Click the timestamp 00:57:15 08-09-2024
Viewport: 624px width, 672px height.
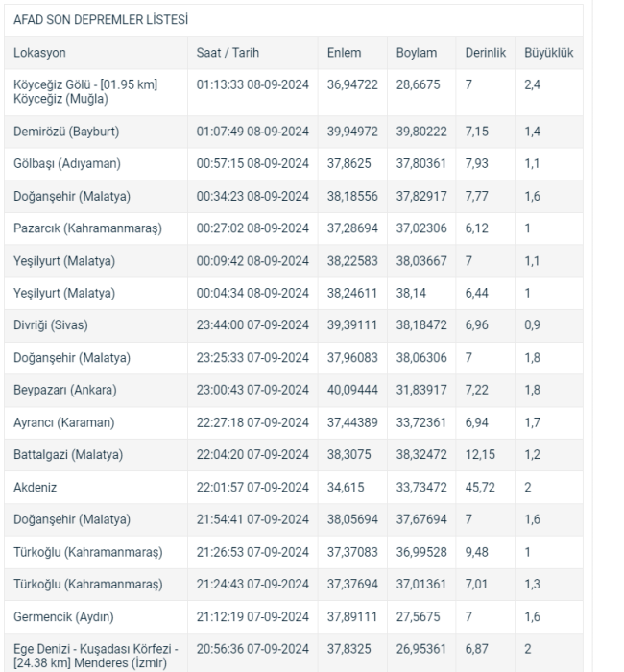pyautogui.click(x=252, y=163)
